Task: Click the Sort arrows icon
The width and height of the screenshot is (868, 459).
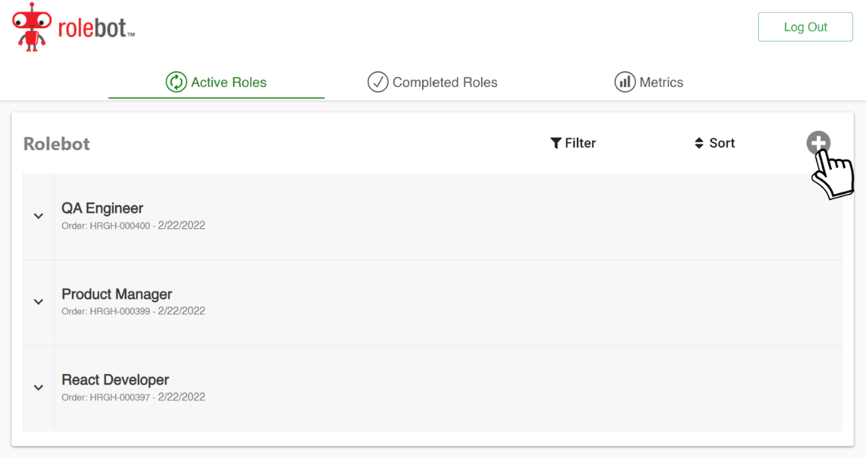Action: 698,143
